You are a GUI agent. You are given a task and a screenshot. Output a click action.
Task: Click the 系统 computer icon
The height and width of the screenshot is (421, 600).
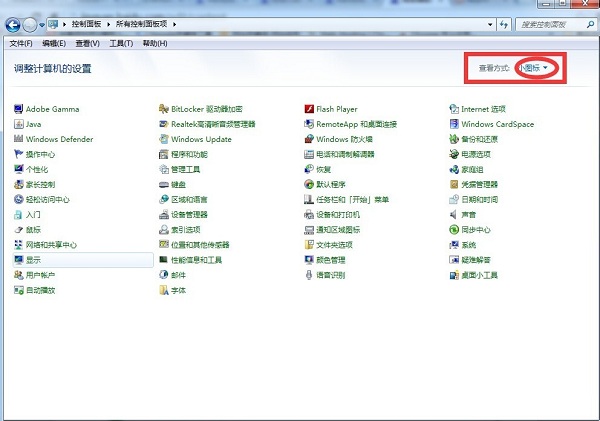click(x=454, y=245)
